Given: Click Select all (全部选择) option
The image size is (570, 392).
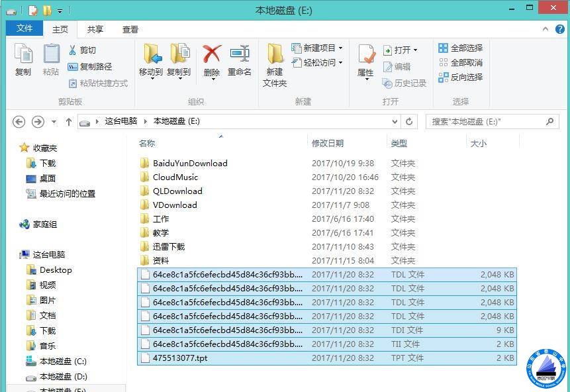Looking at the screenshot, I should (460, 48).
